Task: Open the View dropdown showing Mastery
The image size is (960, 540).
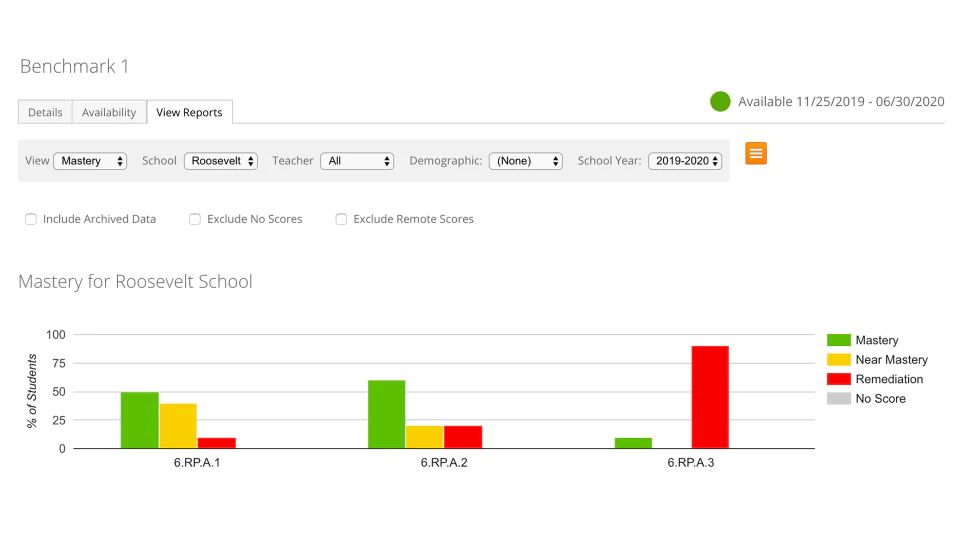Action: coord(90,161)
